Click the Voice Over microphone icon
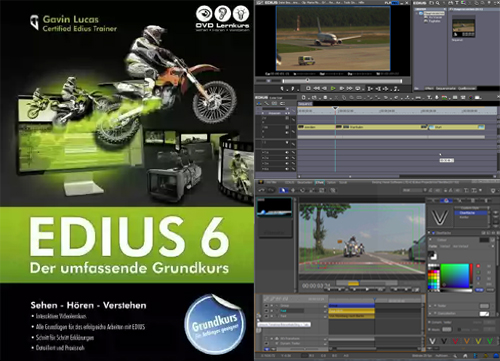The image size is (500, 361). 437,97
